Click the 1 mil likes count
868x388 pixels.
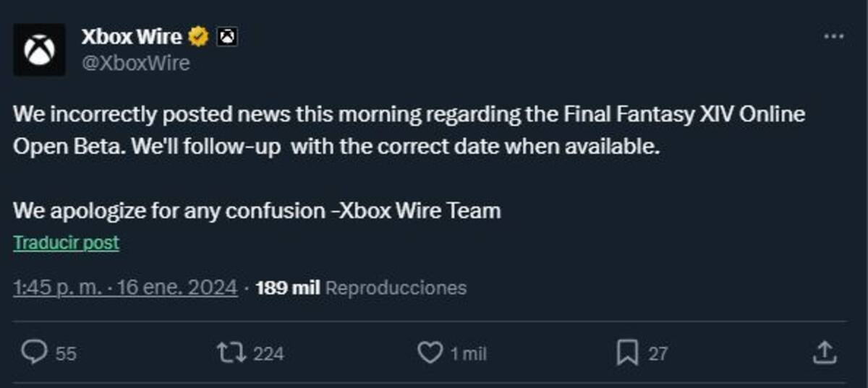click(469, 353)
